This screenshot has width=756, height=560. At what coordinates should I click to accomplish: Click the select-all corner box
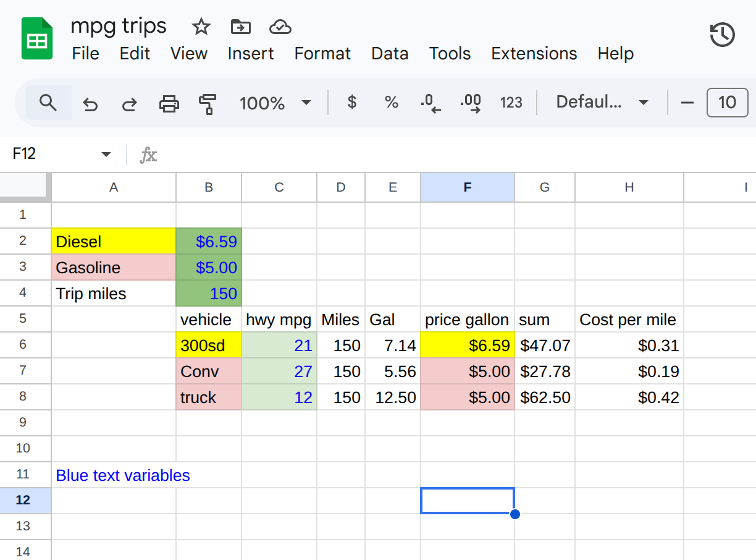[x=25, y=187]
